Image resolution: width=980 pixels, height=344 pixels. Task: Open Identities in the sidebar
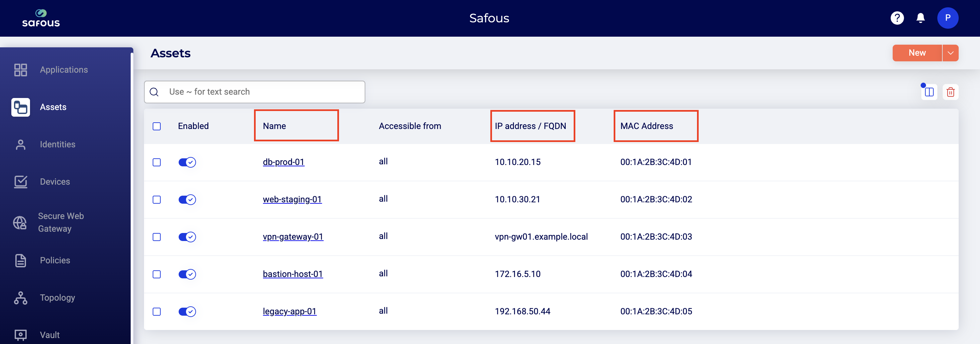click(57, 145)
